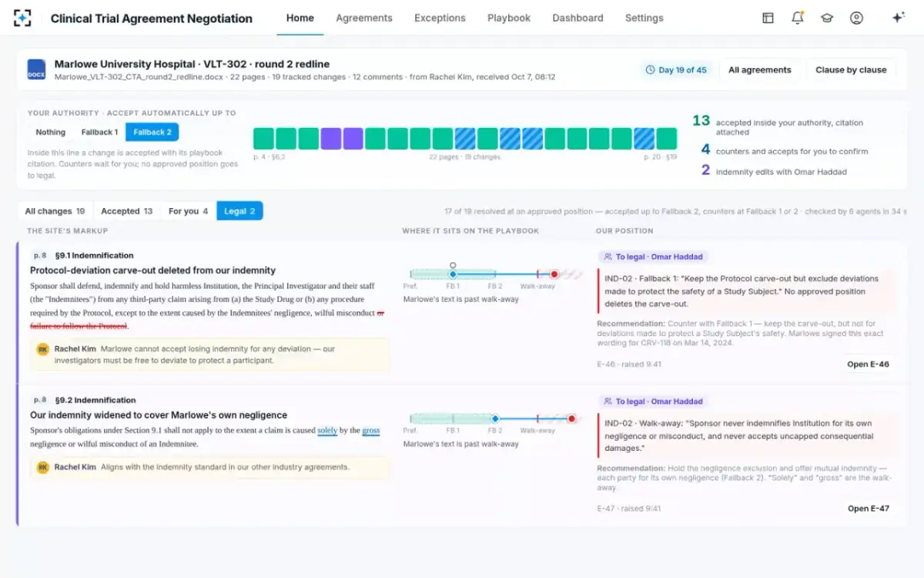Open the notifications bell
The width and height of the screenshot is (924, 578).
pyautogui.click(x=798, y=18)
